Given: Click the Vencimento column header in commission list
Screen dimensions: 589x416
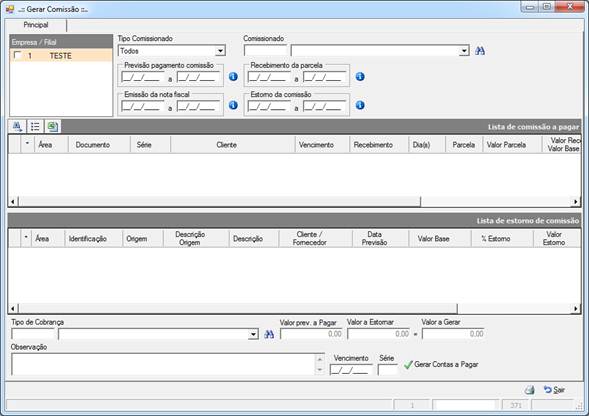Looking at the screenshot, I should pos(322,145).
